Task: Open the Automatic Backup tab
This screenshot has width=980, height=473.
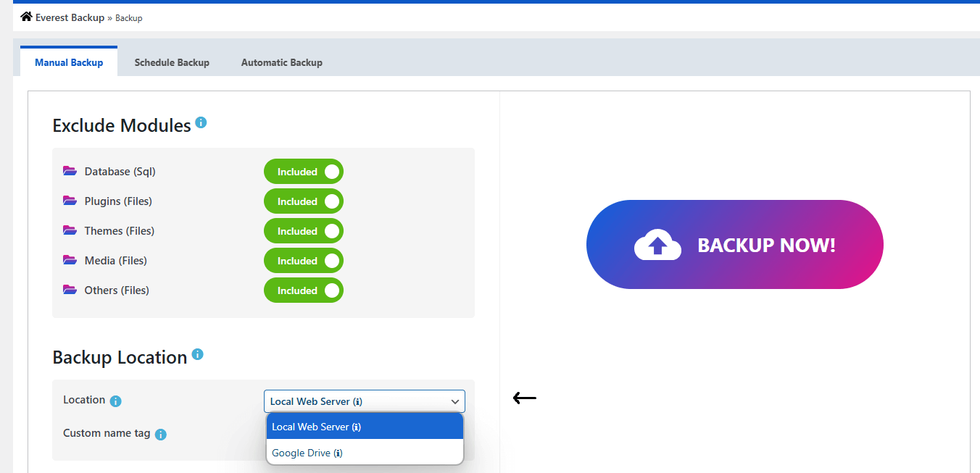Action: (281, 62)
